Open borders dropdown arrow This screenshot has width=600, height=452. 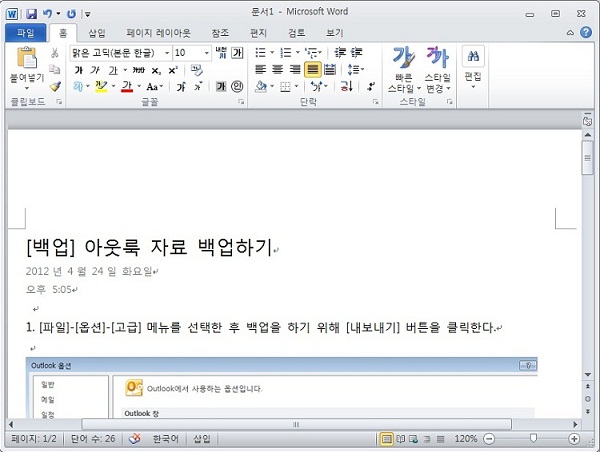point(296,86)
